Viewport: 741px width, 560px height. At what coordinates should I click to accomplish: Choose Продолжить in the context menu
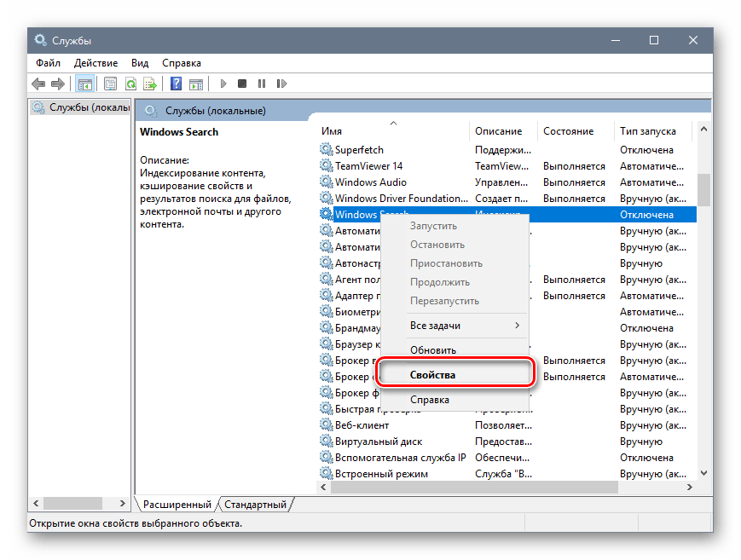[455, 282]
